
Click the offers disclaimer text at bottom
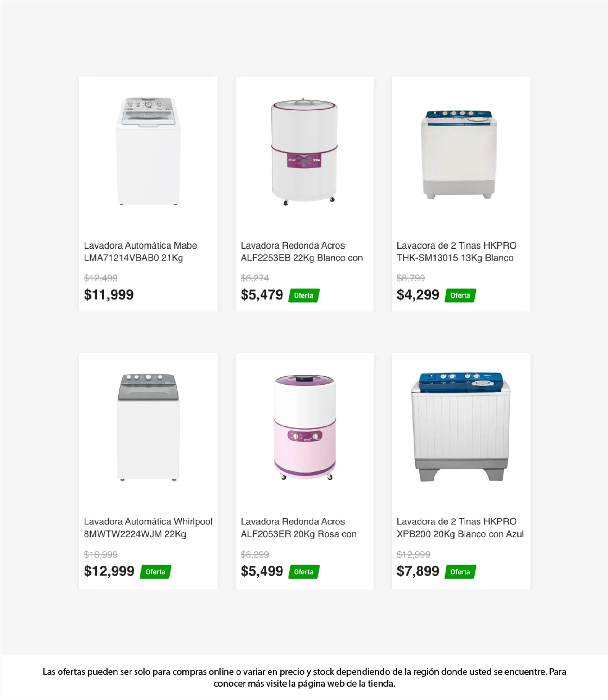pyautogui.click(x=304, y=678)
